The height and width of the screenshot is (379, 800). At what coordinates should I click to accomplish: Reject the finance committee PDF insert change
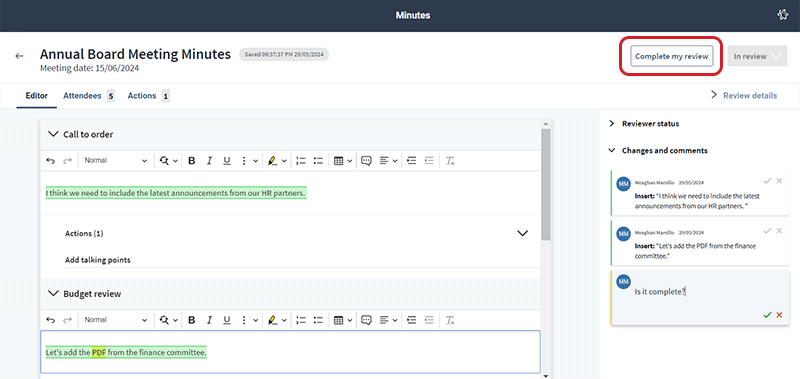click(x=779, y=231)
